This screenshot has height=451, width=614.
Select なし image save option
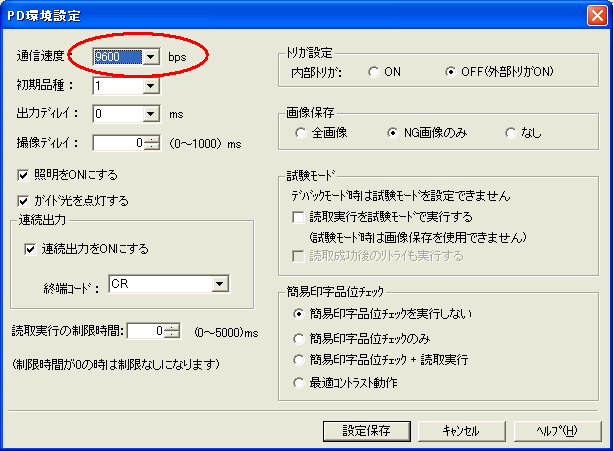(x=511, y=133)
